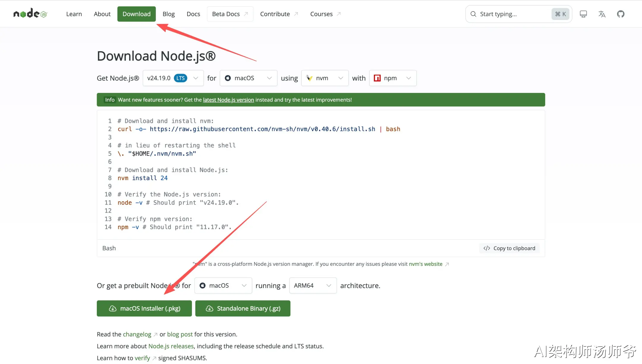
Task: Open the npm package manager dropdown
Action: point(393,78)
